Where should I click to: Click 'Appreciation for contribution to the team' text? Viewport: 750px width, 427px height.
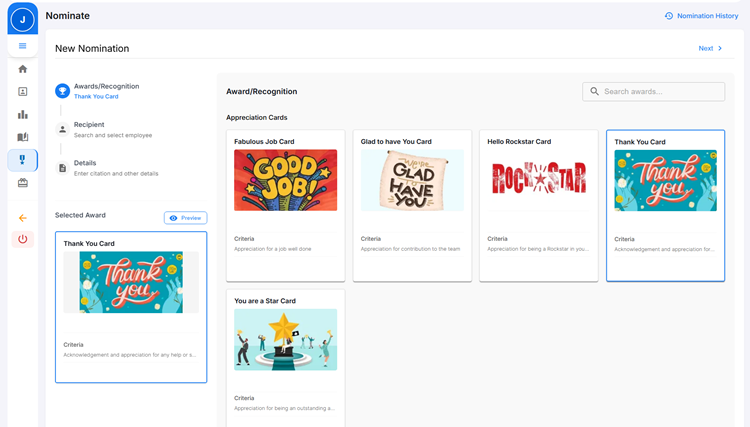(410, 249)
